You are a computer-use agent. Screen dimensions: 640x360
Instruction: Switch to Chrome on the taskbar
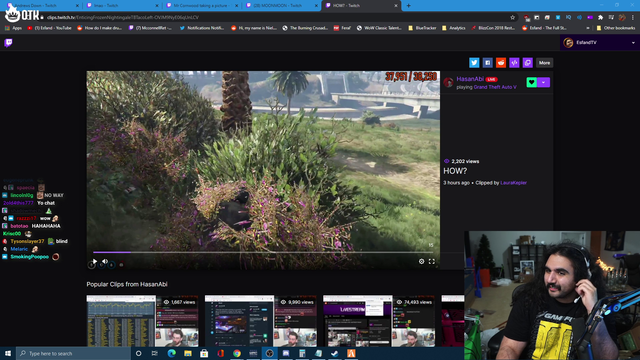[x=237, y=353]
